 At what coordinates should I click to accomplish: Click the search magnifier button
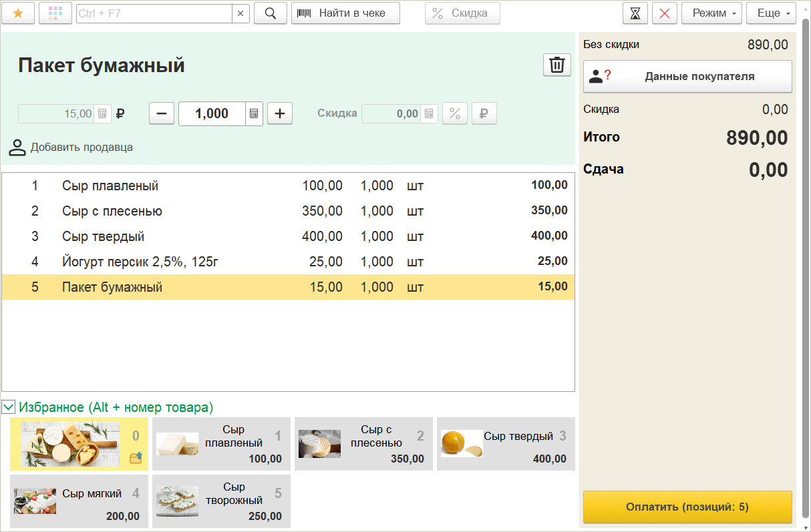pyautogui.click(x=271, y=13)
